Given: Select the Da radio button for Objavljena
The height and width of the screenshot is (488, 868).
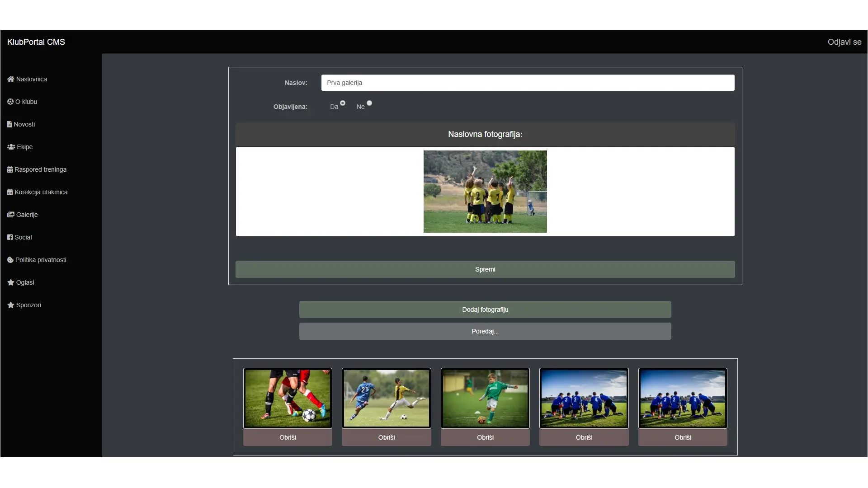Looking at the screenshot, I should pyautogui.click(x=343, y=103).
